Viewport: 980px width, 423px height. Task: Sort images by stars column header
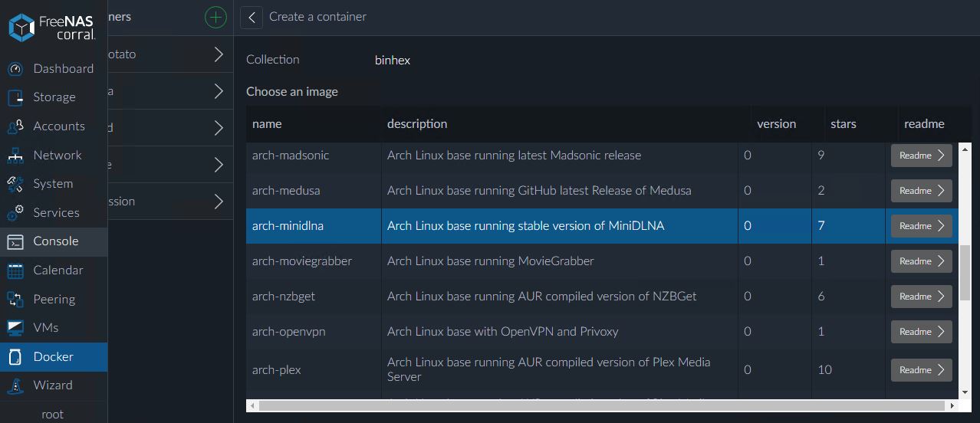point(843,124)
